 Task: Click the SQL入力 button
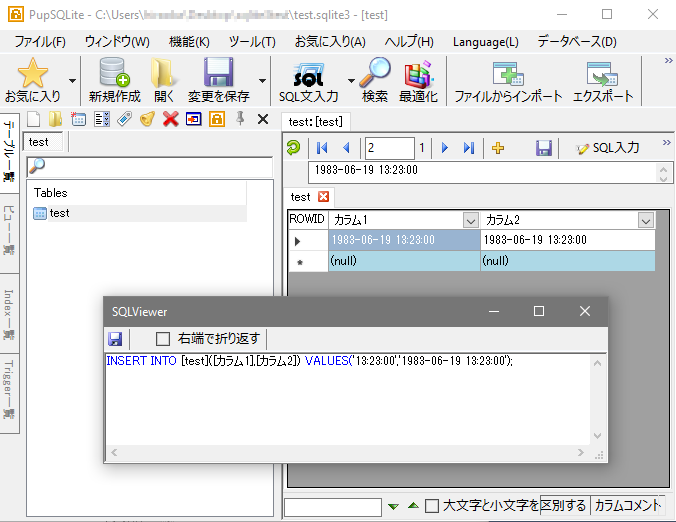[607, 148]
